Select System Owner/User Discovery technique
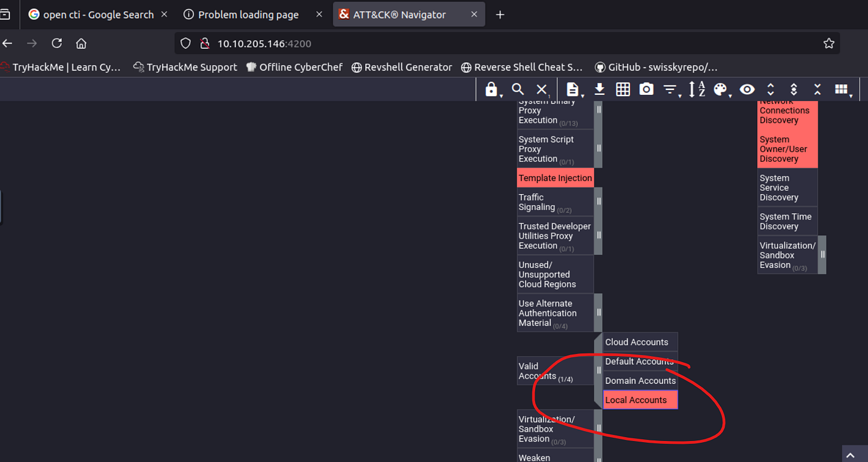The image size is (868, 462). pyautogui.click(x=787, y=149)
